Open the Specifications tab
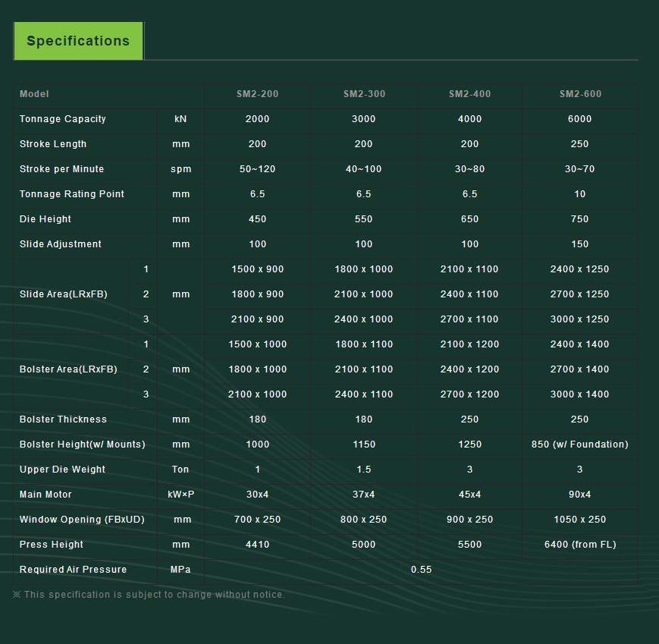This screenshot has width=659, height=644. point(78,41)
